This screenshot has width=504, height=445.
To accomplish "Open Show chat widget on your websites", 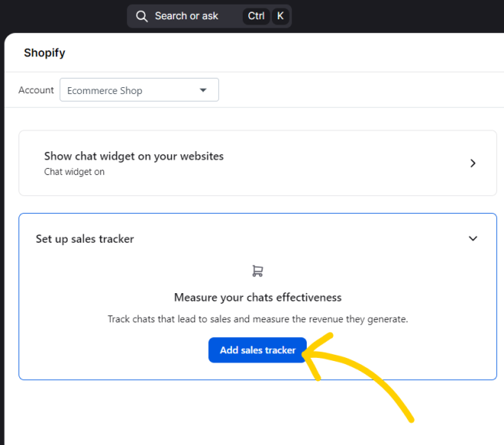I will pyautogui.click(x=258, y=163).
